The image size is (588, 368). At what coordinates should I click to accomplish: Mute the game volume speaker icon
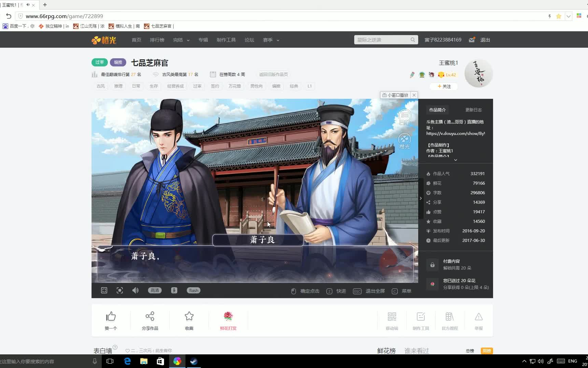pos(135,290)
